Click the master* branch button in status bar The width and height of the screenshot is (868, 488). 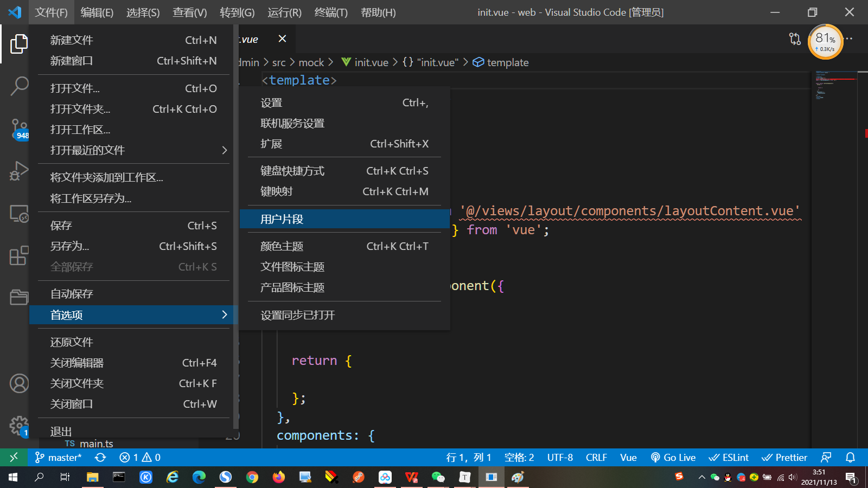pyautogui.click(x=59, y=458)
